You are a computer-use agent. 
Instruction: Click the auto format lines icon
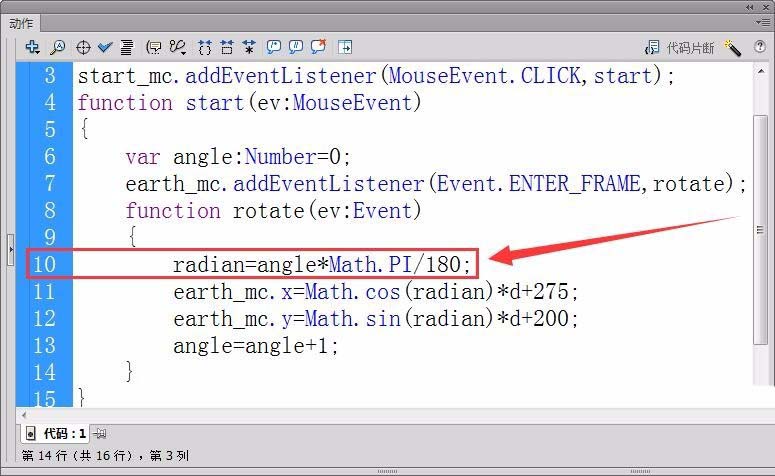tap(127, 47)
